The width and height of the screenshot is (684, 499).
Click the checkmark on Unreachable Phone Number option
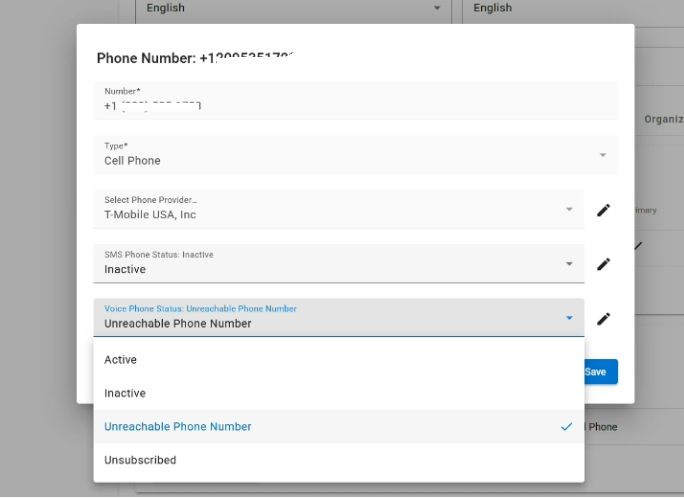point(567,427)
